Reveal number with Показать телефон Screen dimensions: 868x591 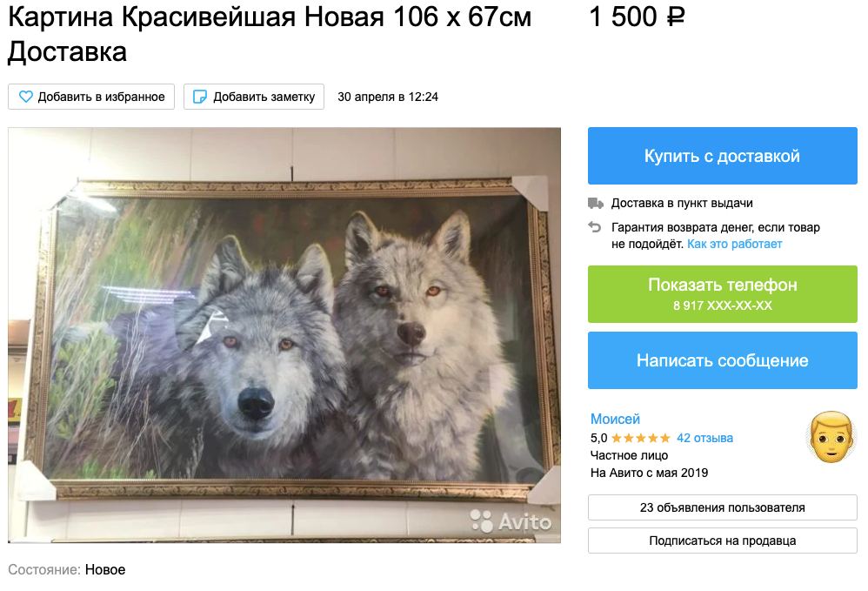[723, 294]
